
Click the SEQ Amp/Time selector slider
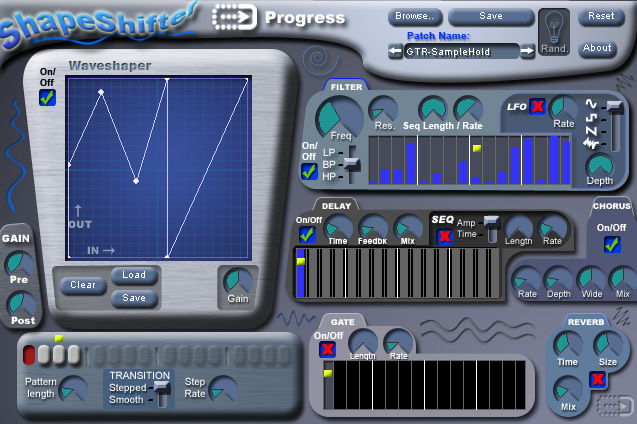[x=492, y=229]
